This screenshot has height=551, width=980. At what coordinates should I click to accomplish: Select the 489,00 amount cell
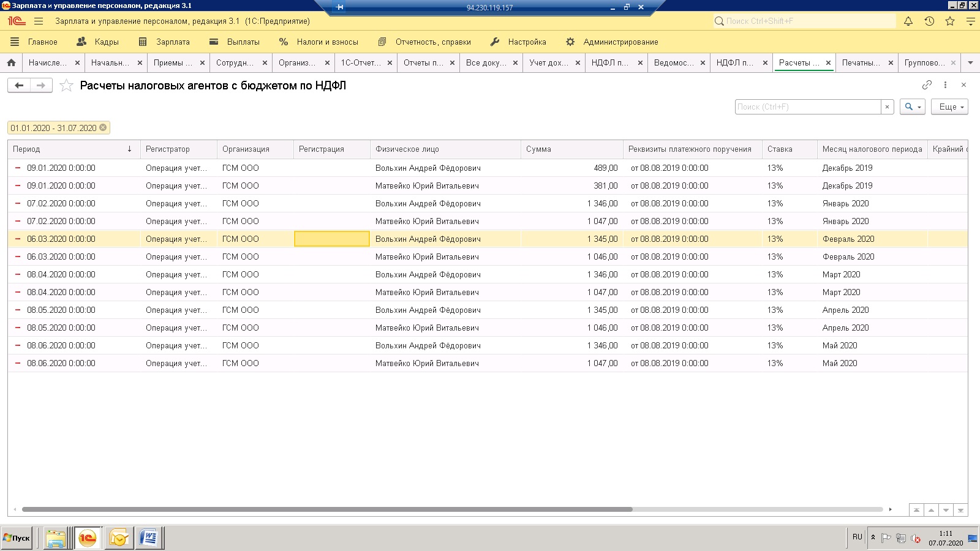(572, 168)
